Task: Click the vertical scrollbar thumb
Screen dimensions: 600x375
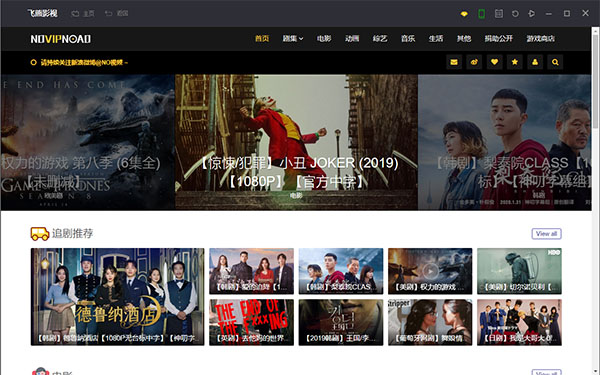Action: click(595, 82)
